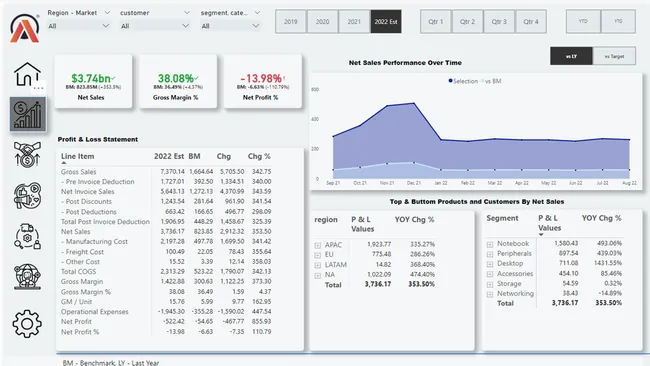
Task: Open the Region - Market All dropdown
Action: click(x=79, y=26)
